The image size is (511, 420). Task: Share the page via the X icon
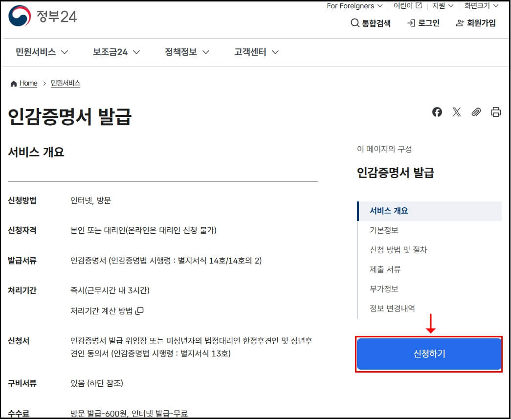click(x=457, y=112)
